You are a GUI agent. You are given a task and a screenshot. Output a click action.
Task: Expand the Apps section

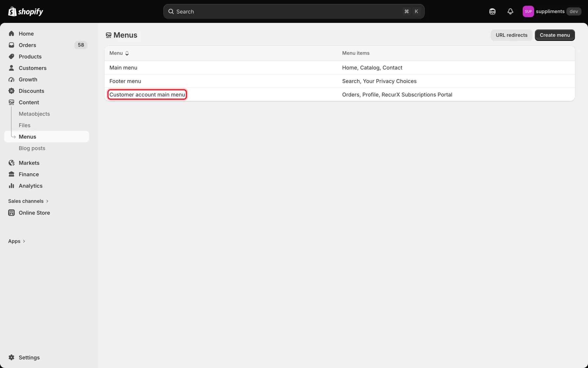pyautogui.click(x=17, y=241)
